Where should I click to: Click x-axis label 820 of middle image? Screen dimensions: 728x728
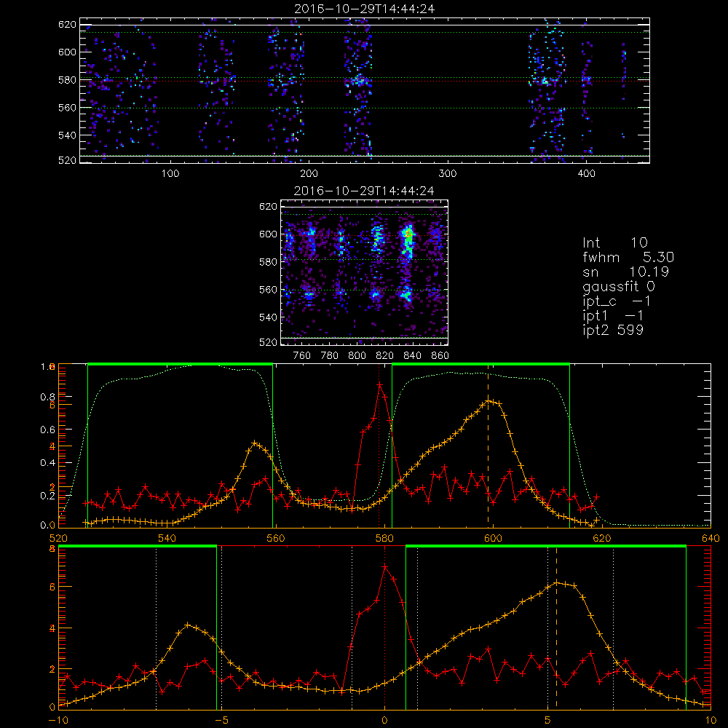click(x=385, y=356)
